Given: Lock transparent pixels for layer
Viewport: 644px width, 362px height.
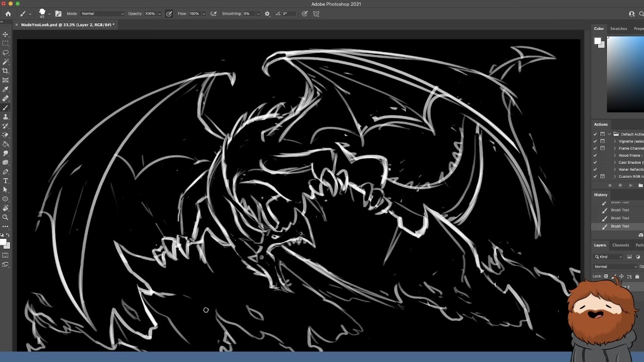Looking at the screenshot, I should click(606, 276).
